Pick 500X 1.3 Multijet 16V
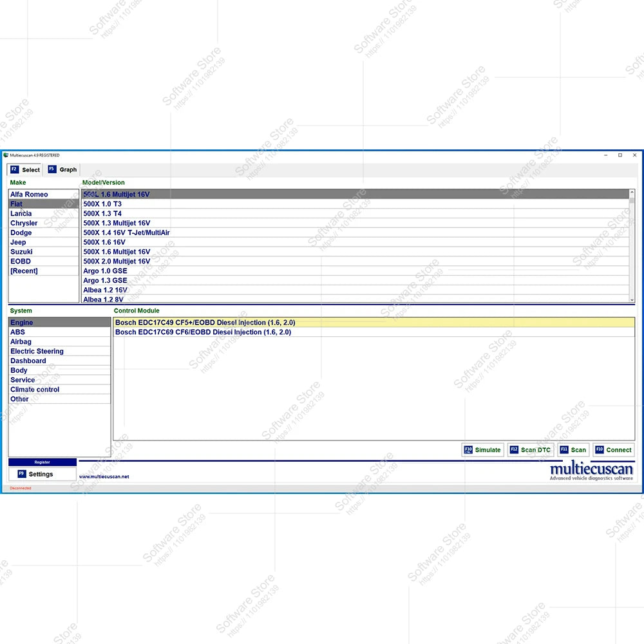 [x=355, y=223]
